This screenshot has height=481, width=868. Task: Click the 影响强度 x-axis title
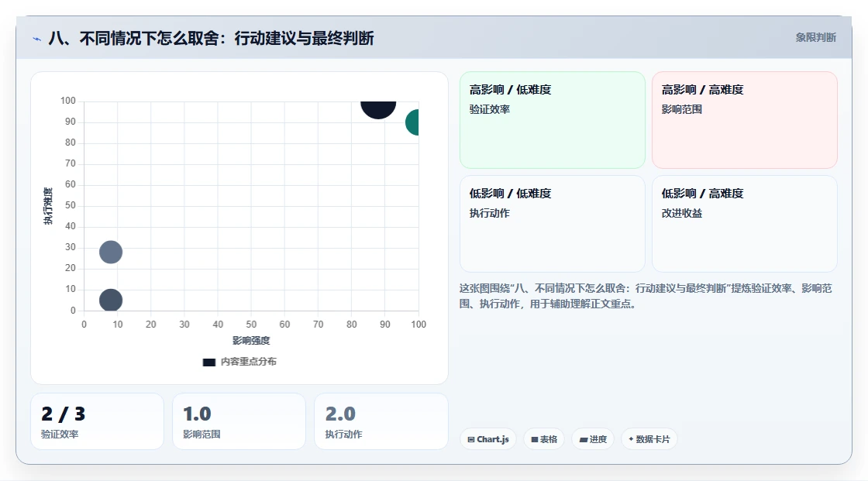[x=251, y=340]
